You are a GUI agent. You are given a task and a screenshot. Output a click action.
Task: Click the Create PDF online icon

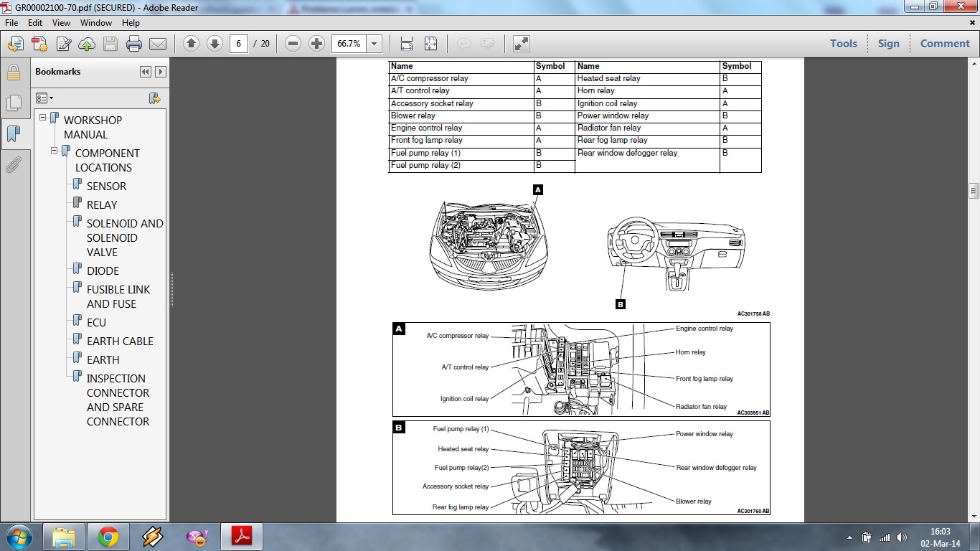pos(39,44)
